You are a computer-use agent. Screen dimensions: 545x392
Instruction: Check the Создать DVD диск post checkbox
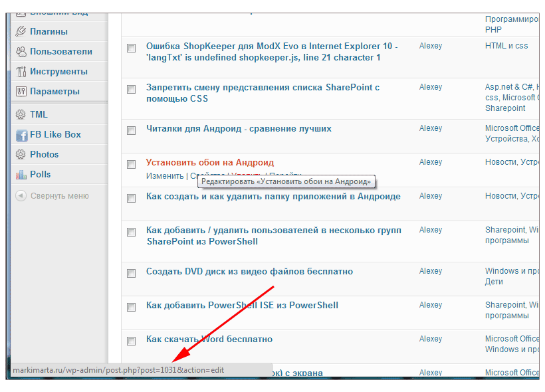[132, 273]
